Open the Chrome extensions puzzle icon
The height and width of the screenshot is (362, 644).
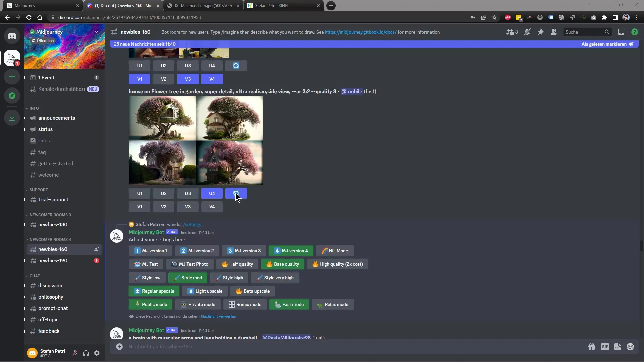(x=604, y=17)
